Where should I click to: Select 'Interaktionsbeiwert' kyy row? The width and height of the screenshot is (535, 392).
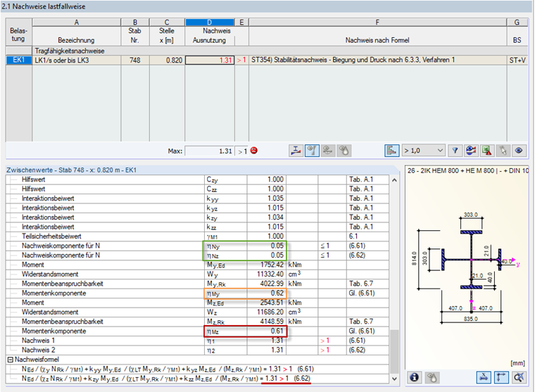[x=197, y=198]
